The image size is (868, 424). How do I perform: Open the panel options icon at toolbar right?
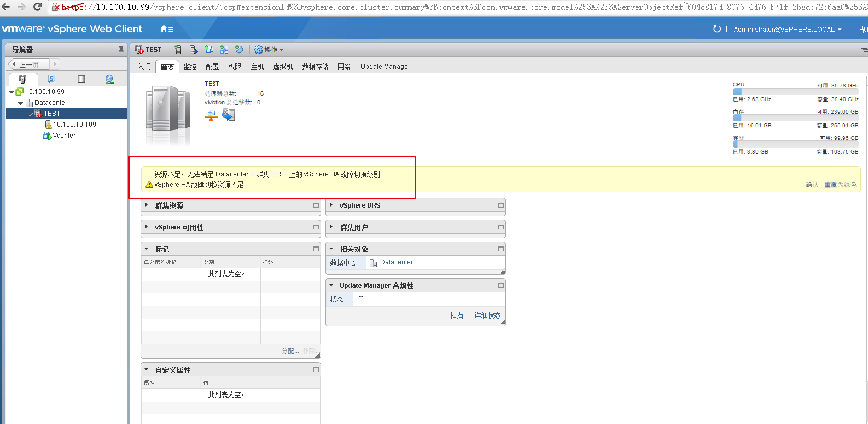click(864, 50)
